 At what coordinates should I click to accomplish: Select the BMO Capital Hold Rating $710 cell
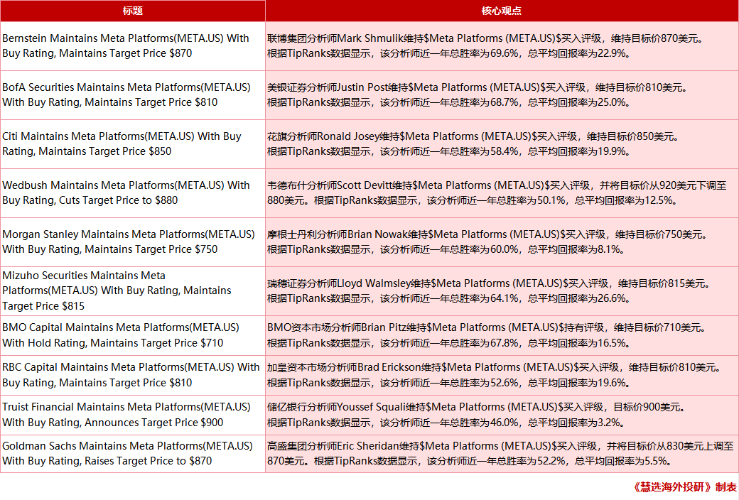click(x=133, y=336)
